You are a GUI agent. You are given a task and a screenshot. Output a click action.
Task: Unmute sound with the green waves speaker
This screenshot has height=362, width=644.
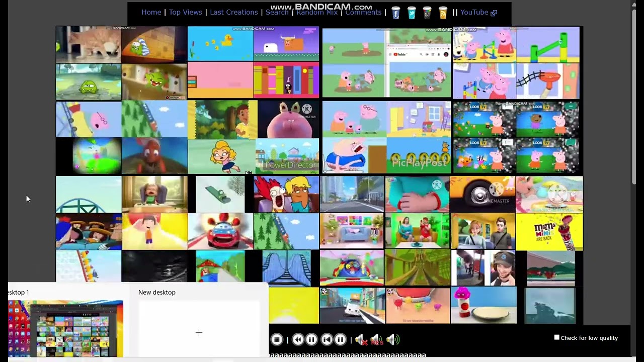[x=393, y=340]
